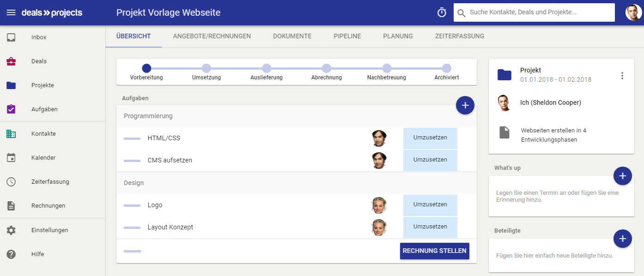This screenshot has width=644, height=276.
Task: Open the hamburger navigation menu
Action: [x=11, y=12]
